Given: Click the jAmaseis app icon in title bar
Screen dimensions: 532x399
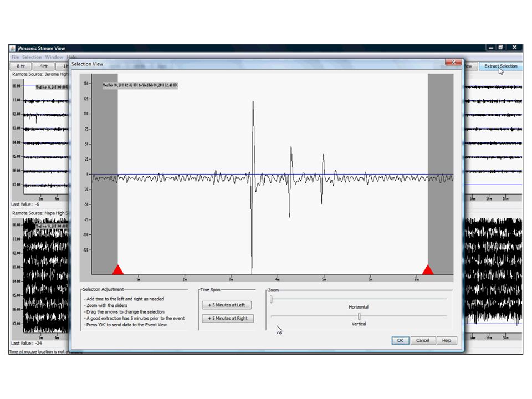Looking at the screenshot, I should [13, 48].
